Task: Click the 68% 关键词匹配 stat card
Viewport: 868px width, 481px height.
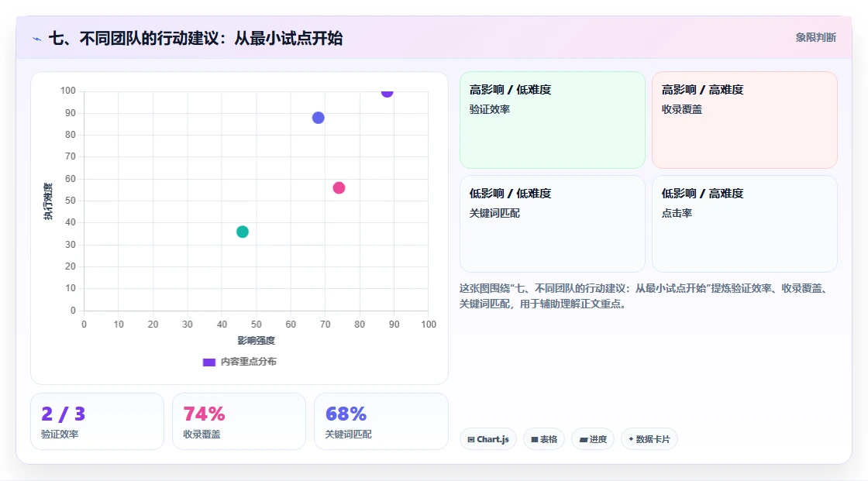Action: point(381,422)
